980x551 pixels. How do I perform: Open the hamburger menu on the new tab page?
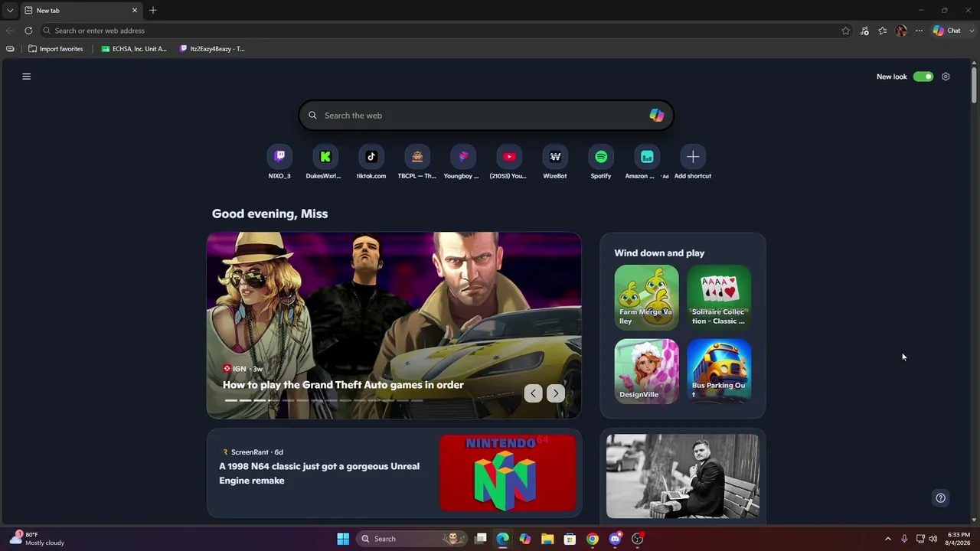pos(26,77)
